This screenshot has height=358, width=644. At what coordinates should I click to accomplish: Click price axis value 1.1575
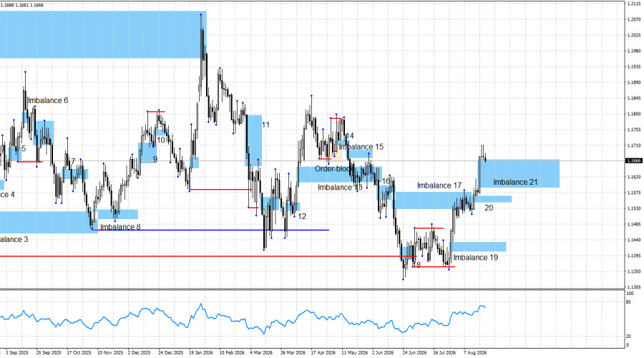[634, 193]
